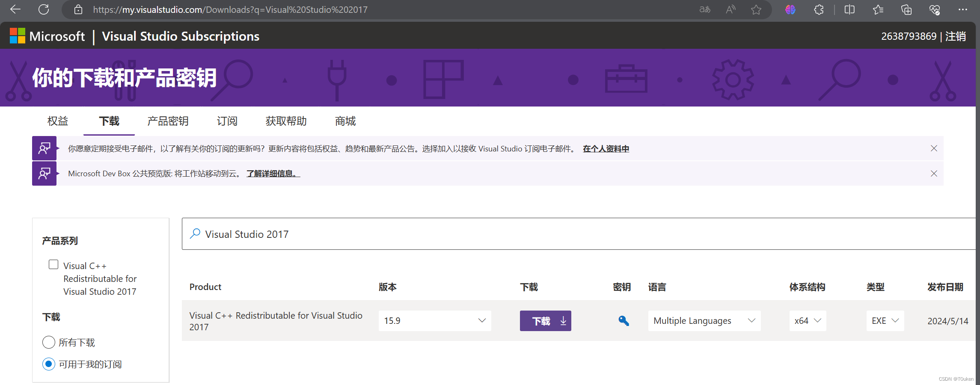The image size is (980, 385).
Task: Click the Visual Studio Subscriptions title
Action: tap(181, 36)
